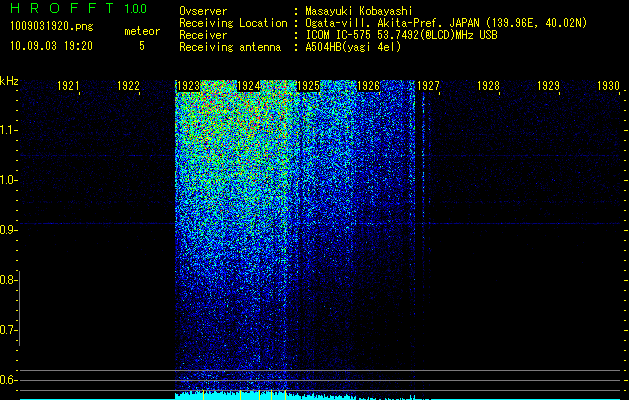Click the A504HB(yagi 4el) antenna text
629x400 pixels.
coord(353,47)
